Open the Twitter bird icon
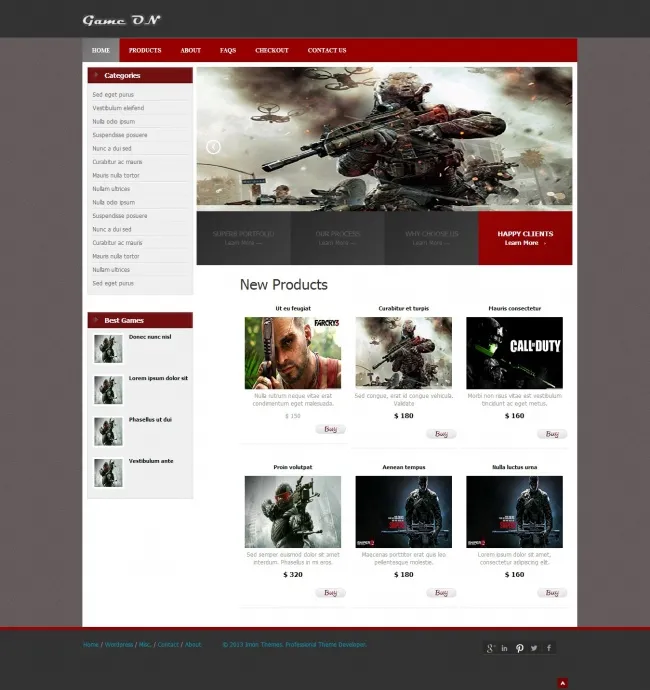 pos(534,648)
